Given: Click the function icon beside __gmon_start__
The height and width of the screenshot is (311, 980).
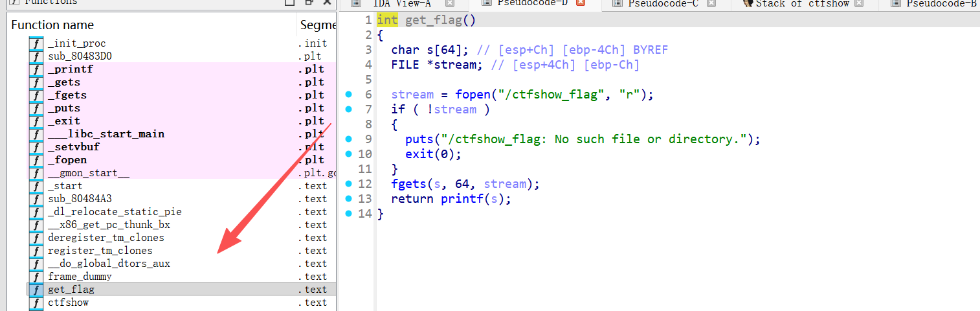Looking at the screenshot, I should pos(36,173).
